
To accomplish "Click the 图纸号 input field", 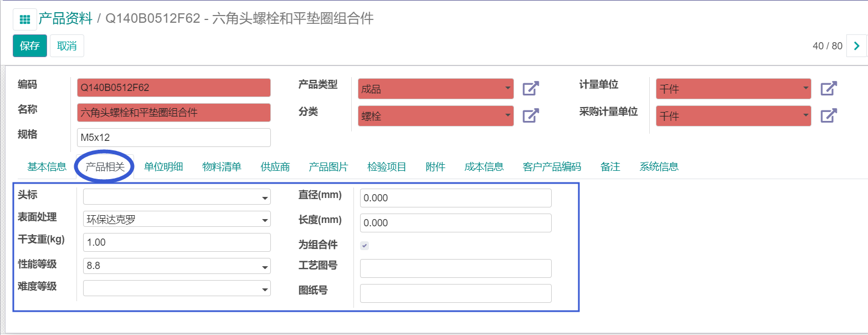I will coord(456,293).
